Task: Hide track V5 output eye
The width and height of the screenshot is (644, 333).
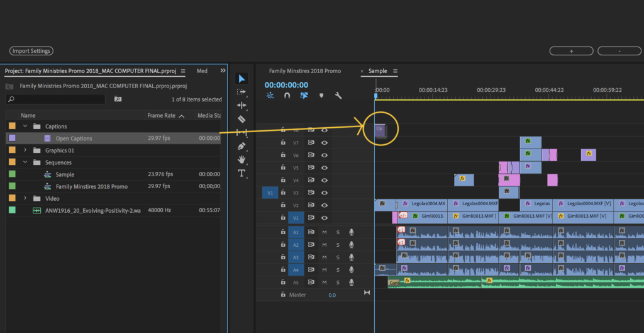Action: click(x=325, y=167)
